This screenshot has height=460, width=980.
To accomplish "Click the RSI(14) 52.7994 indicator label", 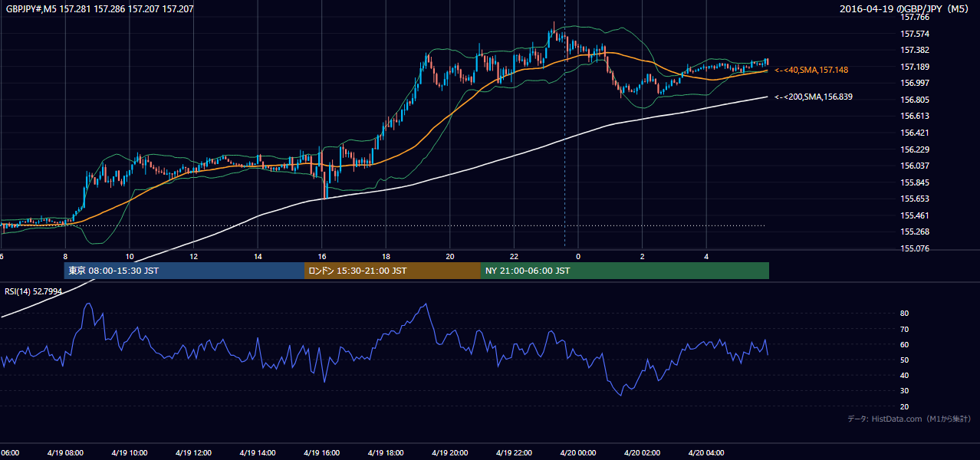I will 34,291.
